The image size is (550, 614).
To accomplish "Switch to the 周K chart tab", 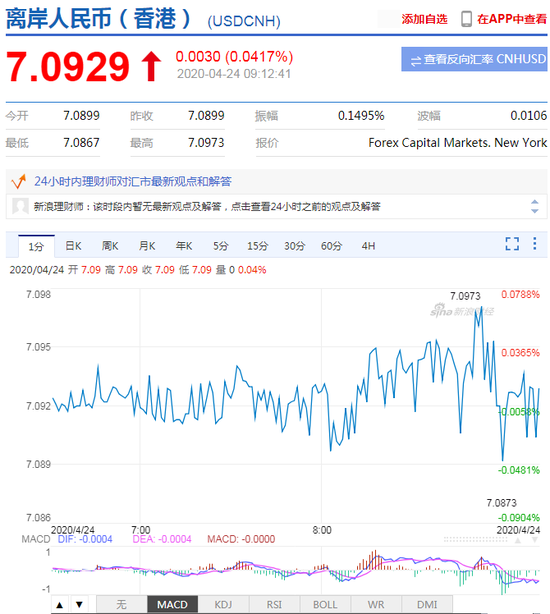I will pos(110,246).
